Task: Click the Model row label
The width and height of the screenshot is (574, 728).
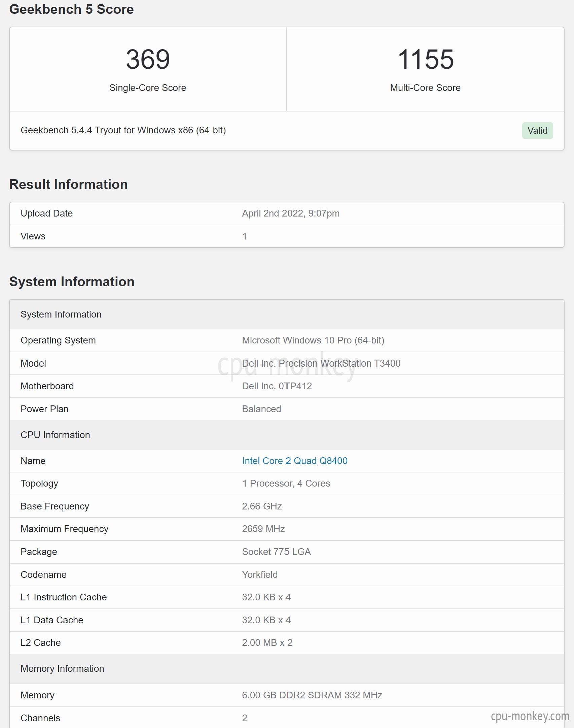Action: click(33, 363)
